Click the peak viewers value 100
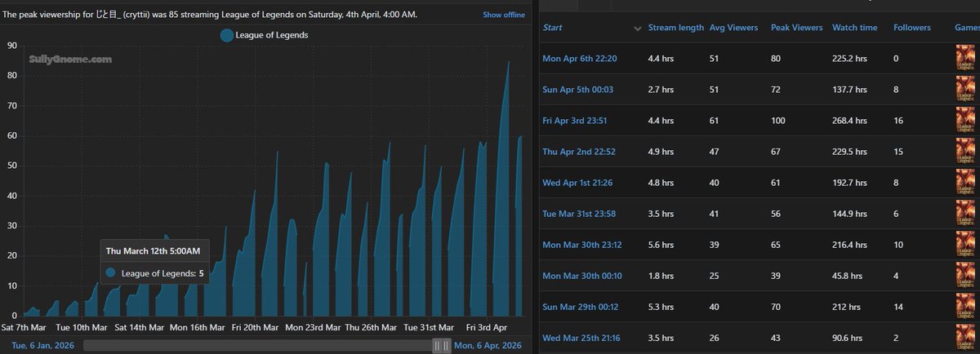This screenshot has height=354, width=980. pyautogui.click(x=778, y=121)
